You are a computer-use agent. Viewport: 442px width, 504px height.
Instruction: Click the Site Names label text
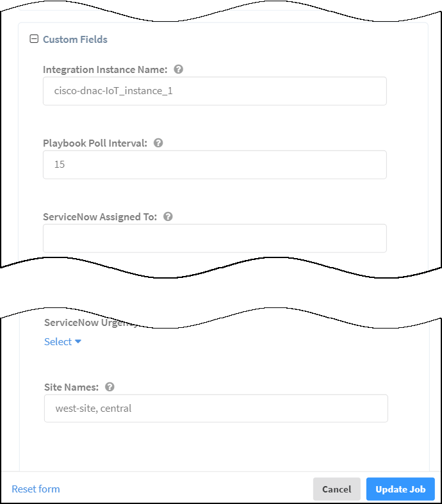point(71,387)
